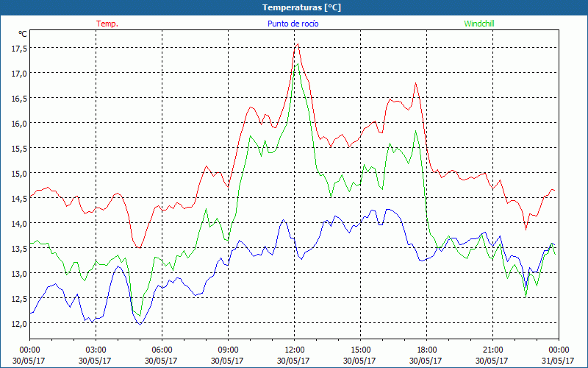This screenshot has height=368, width=588.
Task: Click the °C unit label on y-axis
Action: pyautogui.click(x=23, y=34)
